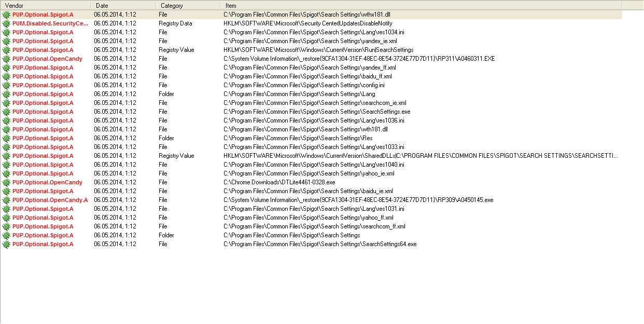This screenshot has height=324, width=644.
Task: Click the path ending searchcom_ff.xml
Action: [x=314, y=226]
